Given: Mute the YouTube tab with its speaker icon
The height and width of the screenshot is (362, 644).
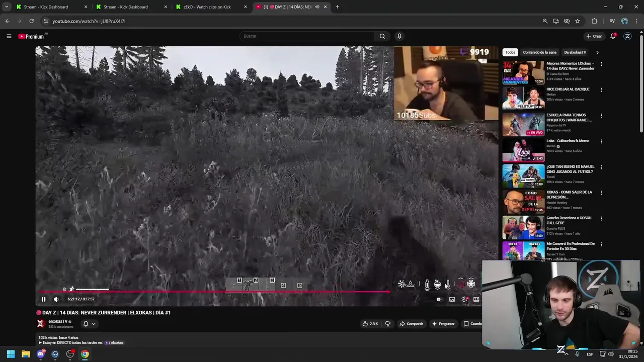Looking at the screenshot, I should pyautogui.click(x=317, y=7).
